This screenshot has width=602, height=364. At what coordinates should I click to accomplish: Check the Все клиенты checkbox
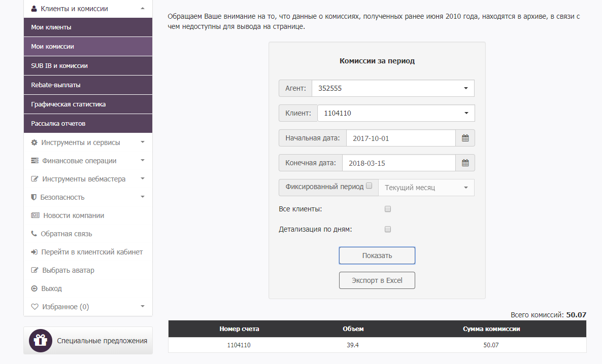[388, 209]
